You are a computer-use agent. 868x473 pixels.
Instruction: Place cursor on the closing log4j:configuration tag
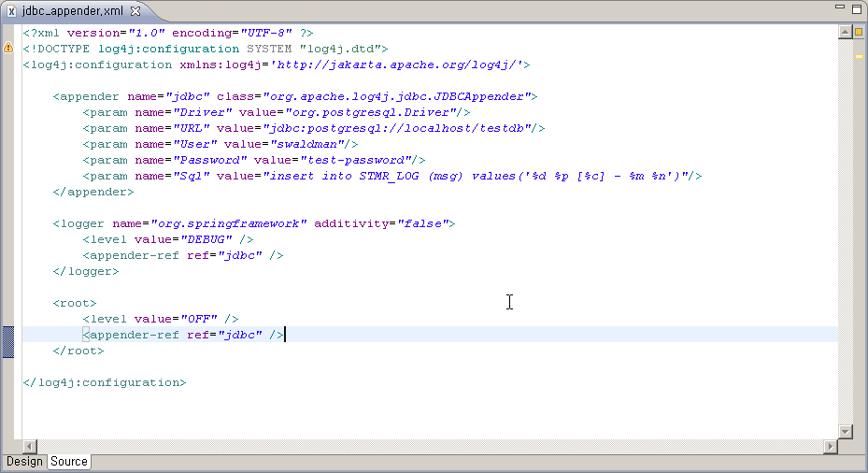tap(104, 382)
